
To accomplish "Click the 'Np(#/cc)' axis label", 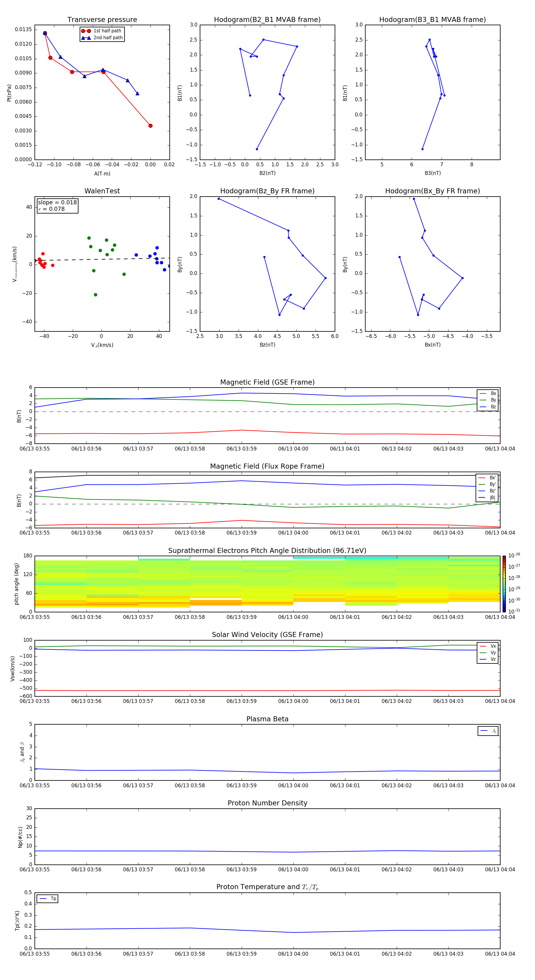I will point(20,837).
